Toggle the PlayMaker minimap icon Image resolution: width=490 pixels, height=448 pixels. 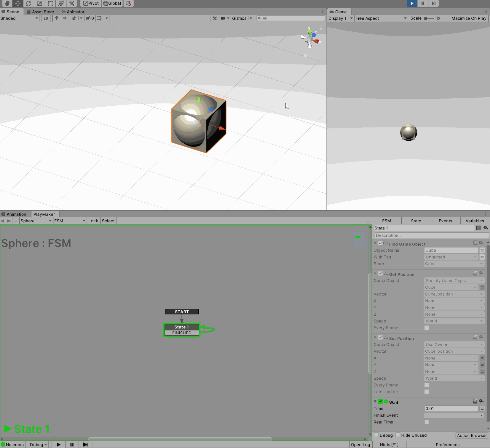point(368,221)
